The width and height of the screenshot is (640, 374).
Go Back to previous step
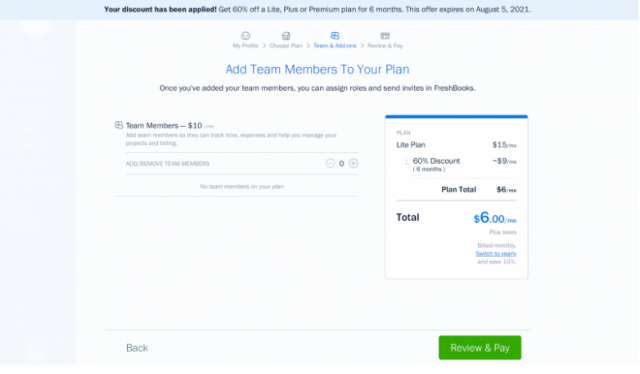(x=137, y=348)
